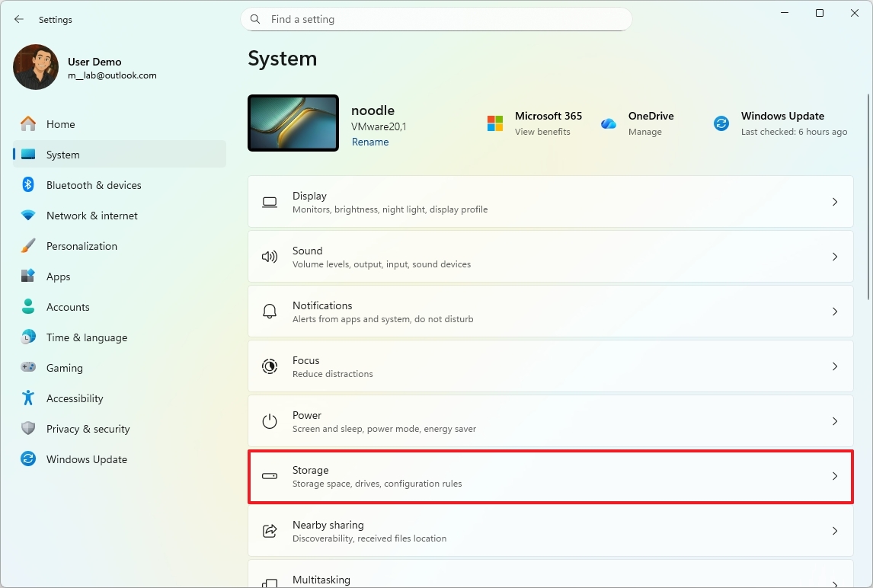873x588 pixels.
Task: Click the Microsoft 365 logo
Action: [497, 123]
